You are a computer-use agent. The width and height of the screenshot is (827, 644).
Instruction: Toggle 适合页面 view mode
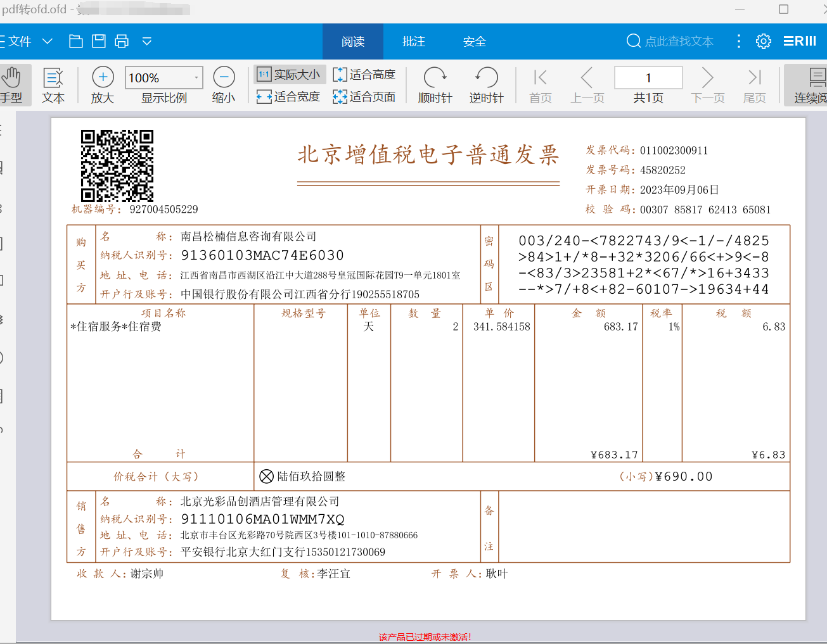364,97
